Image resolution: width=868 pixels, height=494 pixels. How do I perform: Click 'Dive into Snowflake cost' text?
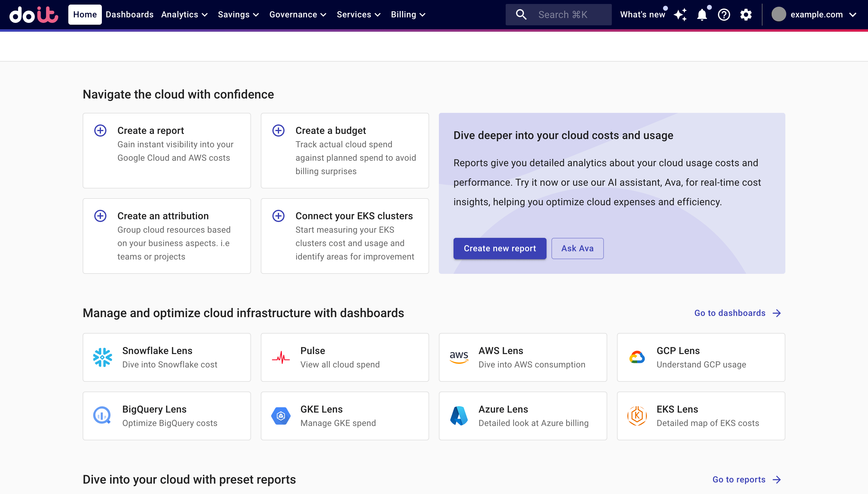[170, 364]
